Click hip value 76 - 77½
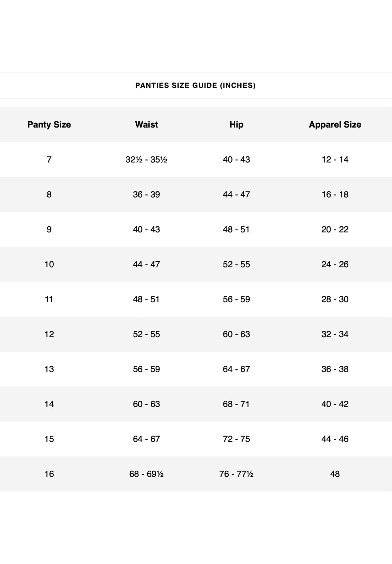Viewport: 392px width, 564px height. [236, 474]
